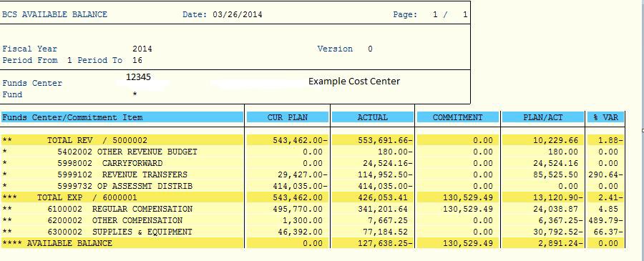Click the variance value 2.41-
The width and height of the screenshot is (644, 261).
[611, 197]
